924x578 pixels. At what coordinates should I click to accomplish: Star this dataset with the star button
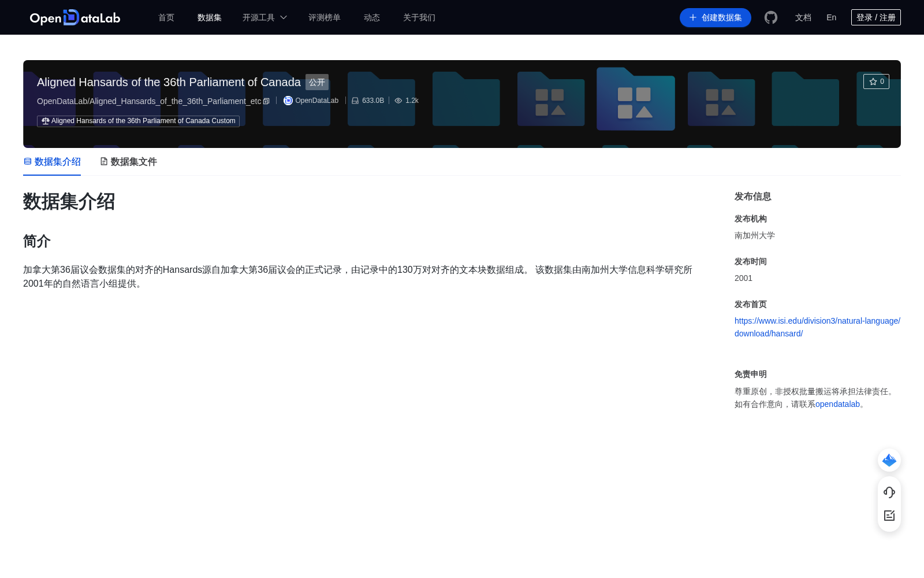tap(876, 81)
